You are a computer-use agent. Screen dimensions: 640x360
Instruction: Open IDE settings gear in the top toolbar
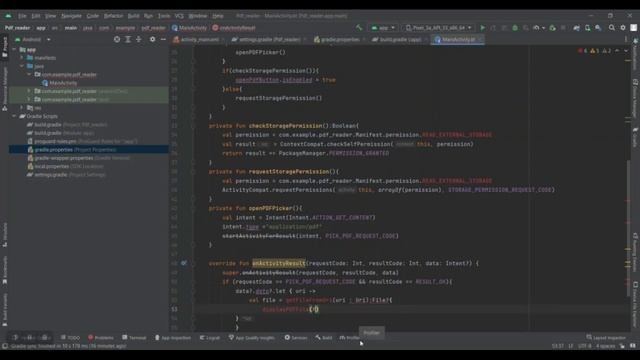(x=623, y=28)
